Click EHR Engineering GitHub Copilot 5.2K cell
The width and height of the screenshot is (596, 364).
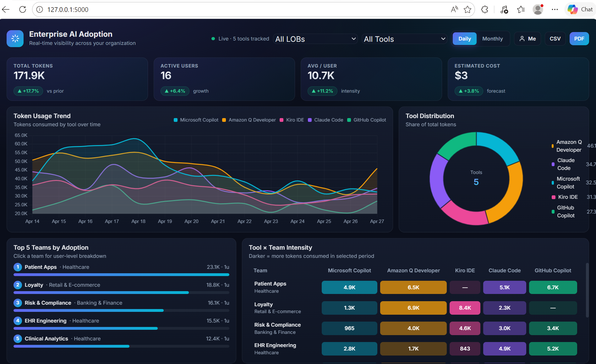pyautogui.click(x=553, y=349)
